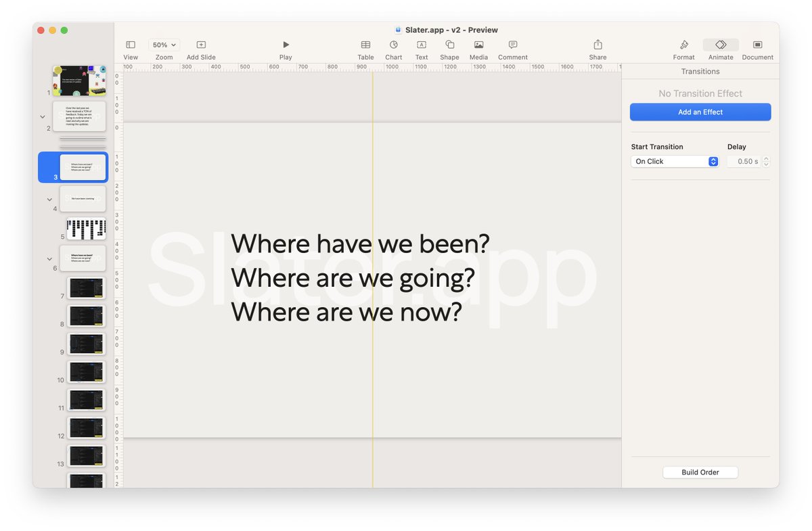
Task: Select slide 13 thumbnail
Action: 86,455
